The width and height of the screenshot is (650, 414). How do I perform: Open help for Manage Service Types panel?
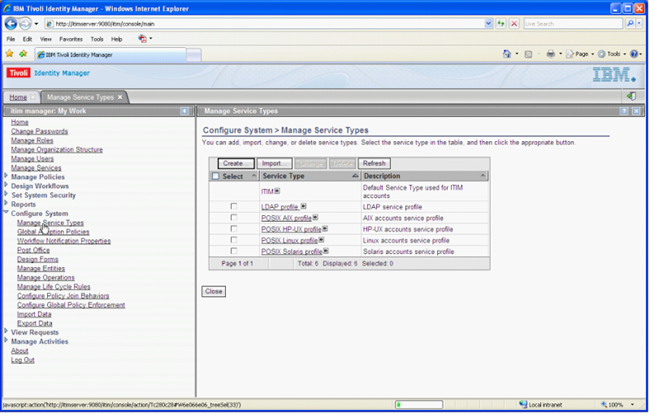point(624,111)
